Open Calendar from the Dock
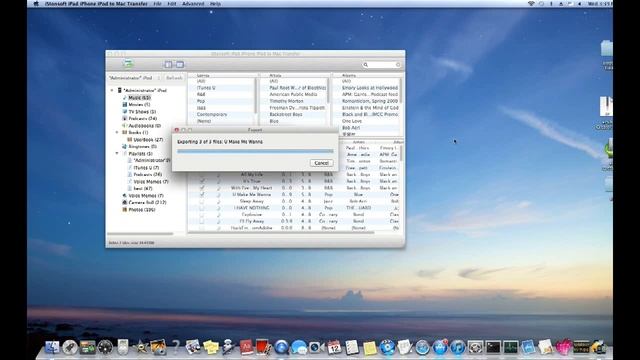 click(x=334, y=347)
